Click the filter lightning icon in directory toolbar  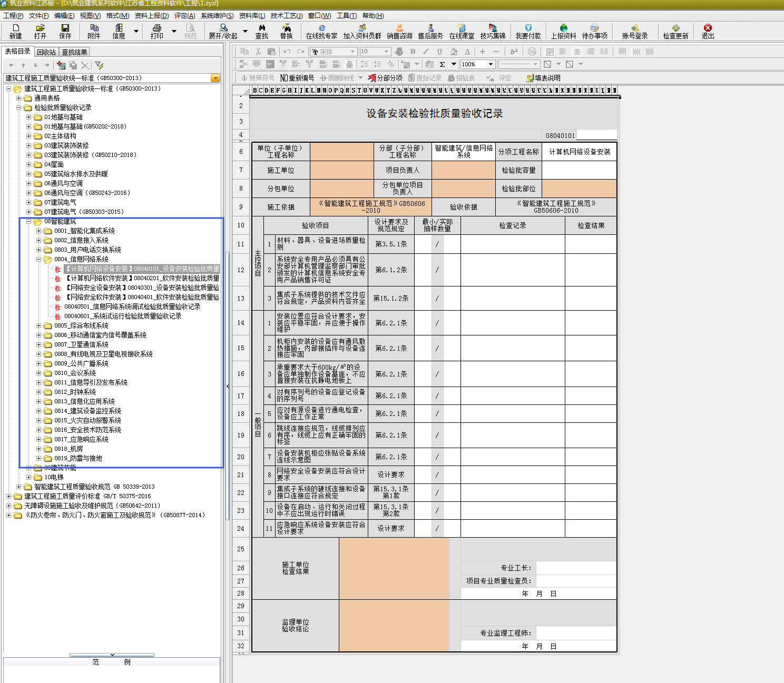[99, 65]
